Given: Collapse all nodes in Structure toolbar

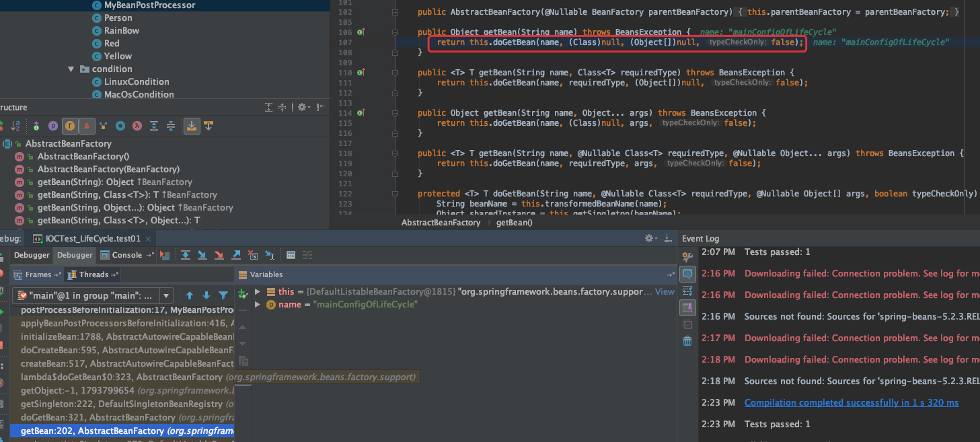Looking at the screenshot, I should point(171,126).
